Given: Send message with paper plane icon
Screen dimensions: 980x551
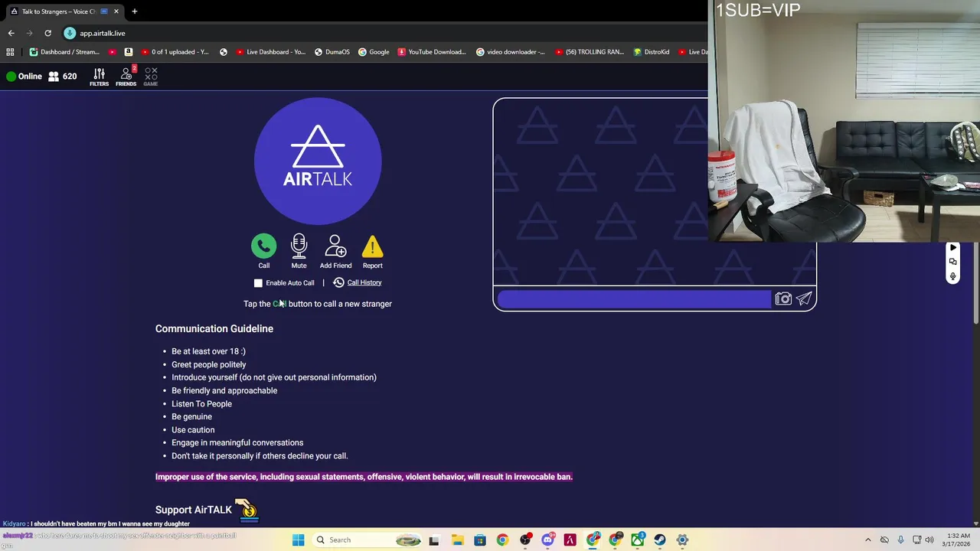Looking at the screenshot, I should 804,299.
